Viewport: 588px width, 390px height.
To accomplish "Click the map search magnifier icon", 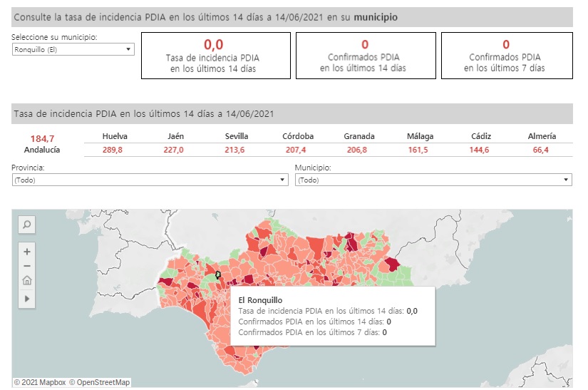I will pyautogui.click(x=26, y=225).
